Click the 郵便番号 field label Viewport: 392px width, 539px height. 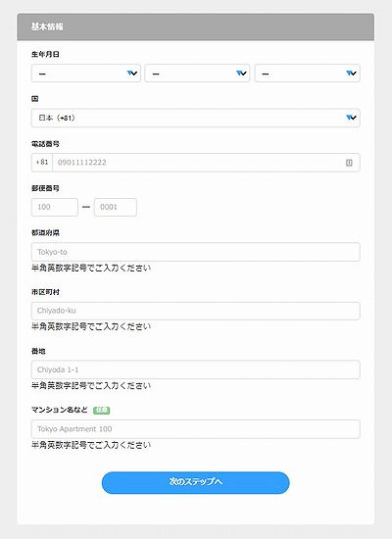[45, 188]
